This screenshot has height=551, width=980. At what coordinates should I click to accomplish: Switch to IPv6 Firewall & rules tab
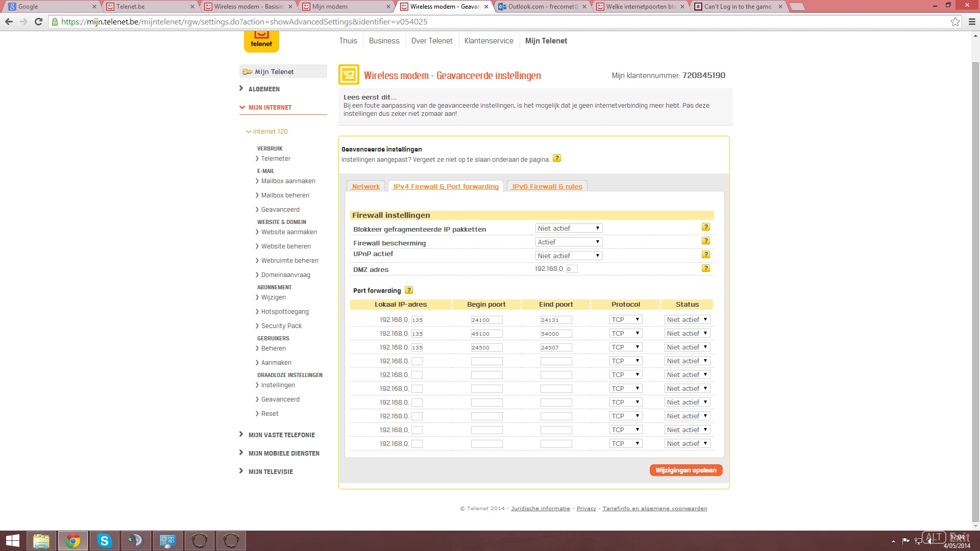tap(547, 186)
